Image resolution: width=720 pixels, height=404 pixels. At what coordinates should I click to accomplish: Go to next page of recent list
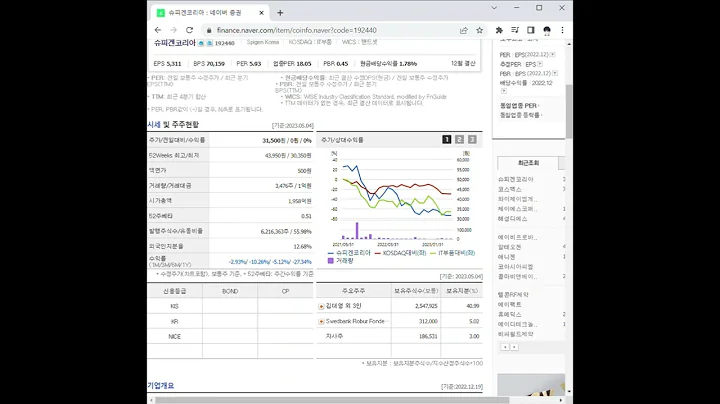[x=514, y=347]
